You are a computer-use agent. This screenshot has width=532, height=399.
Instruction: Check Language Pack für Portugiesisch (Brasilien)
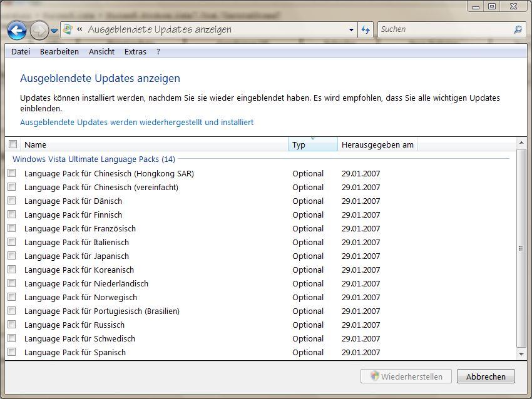pos(12,311)
